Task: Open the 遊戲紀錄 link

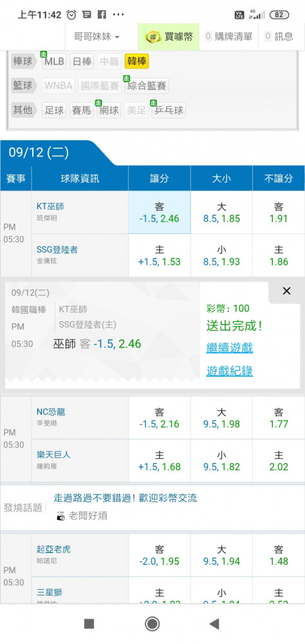Action: click(x=230, y=372)
